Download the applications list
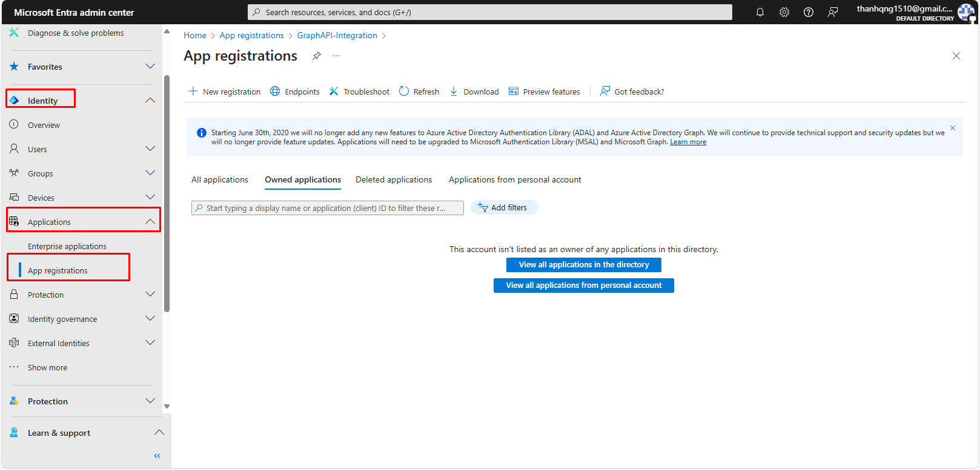 pos(474,92)
